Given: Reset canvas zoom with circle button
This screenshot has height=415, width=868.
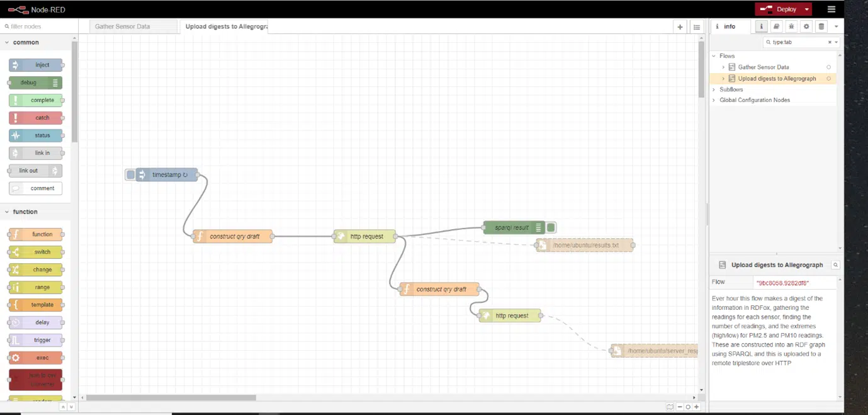Looking at the screenshot, I should [x=688, y=407].
